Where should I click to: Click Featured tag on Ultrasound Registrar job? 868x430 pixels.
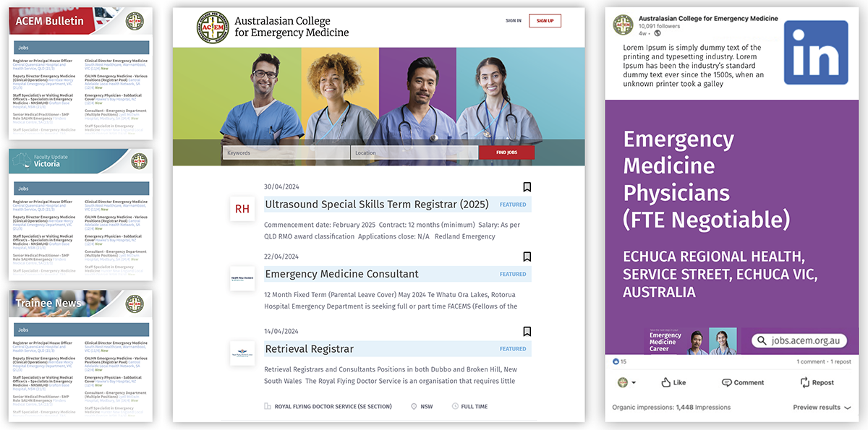coord(514,205)
